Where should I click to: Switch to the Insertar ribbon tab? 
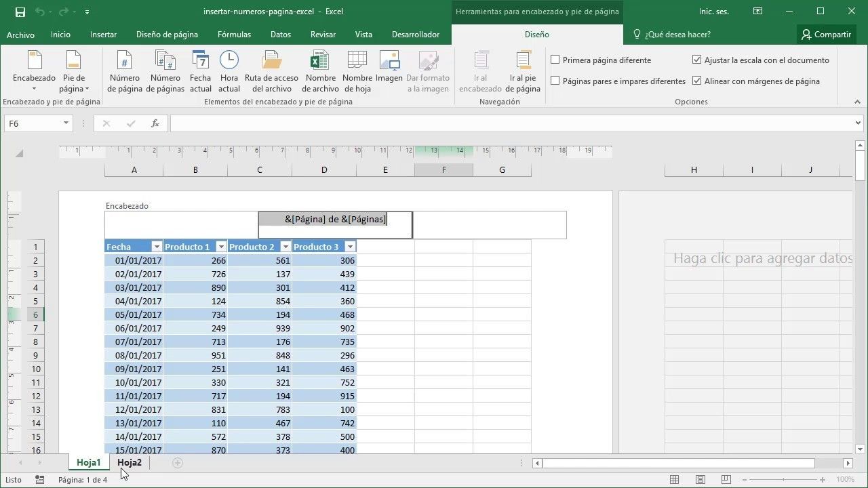point(103,35)
